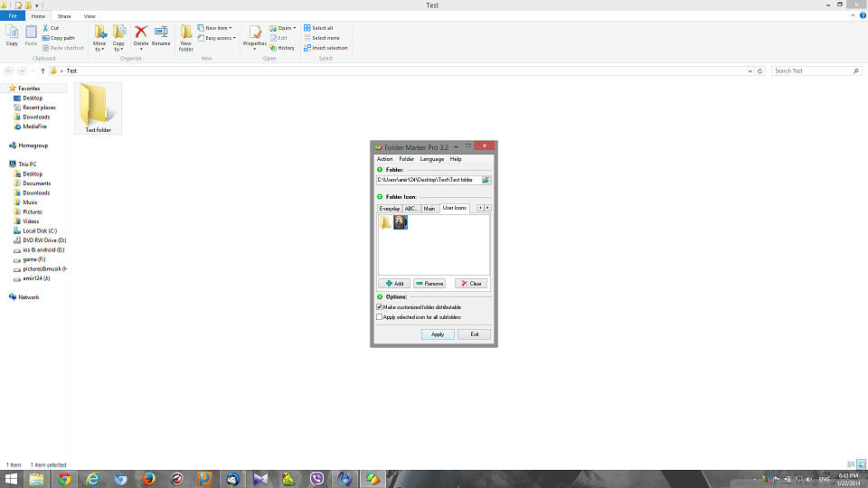Create a New folder from ribbon
This screenshot has width=868, height=488.
click(x=186, y=37)
